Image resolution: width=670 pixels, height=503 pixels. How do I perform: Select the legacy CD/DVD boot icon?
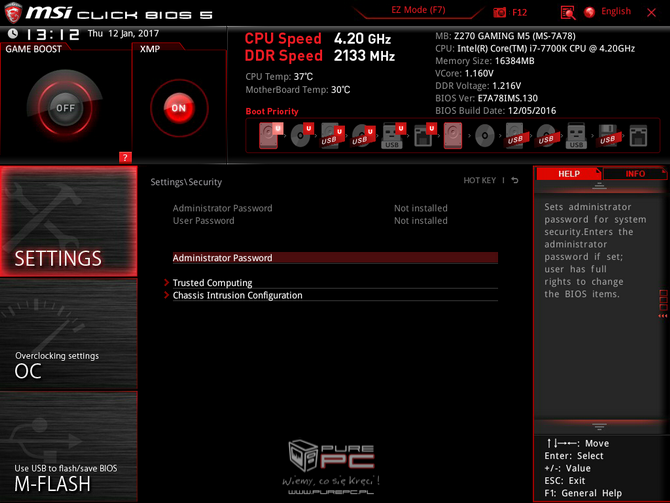point(485,136)
